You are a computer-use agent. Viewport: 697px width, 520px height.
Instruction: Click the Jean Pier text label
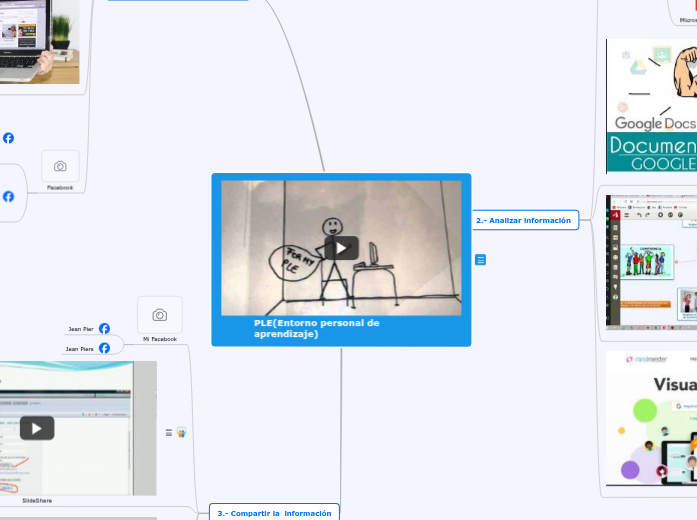(x=81, y=328)
